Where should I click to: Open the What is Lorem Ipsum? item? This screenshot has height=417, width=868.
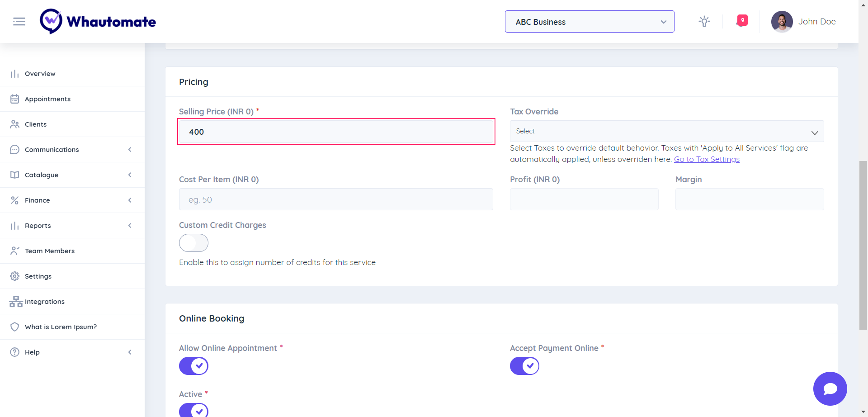(x=61, y=327)
